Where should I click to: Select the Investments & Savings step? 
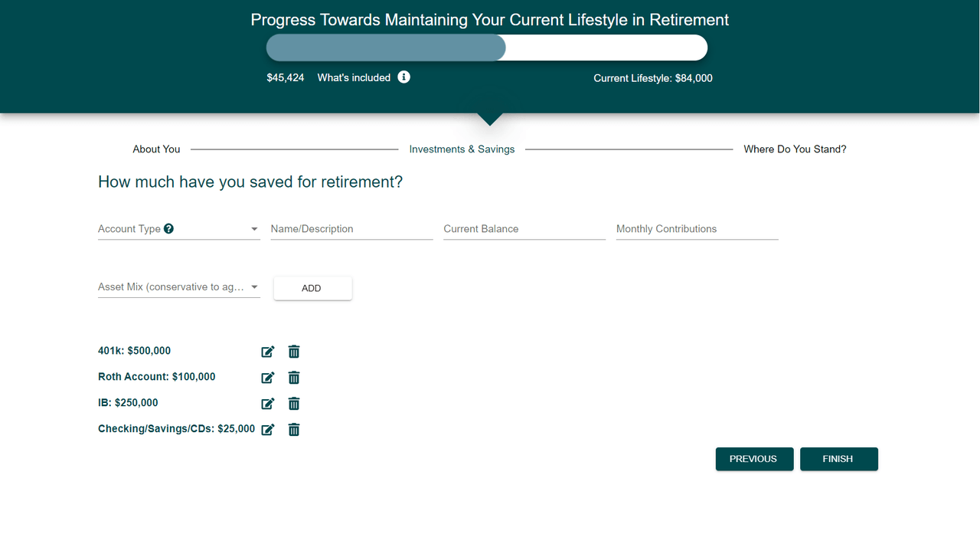click(x=462, y=149)
